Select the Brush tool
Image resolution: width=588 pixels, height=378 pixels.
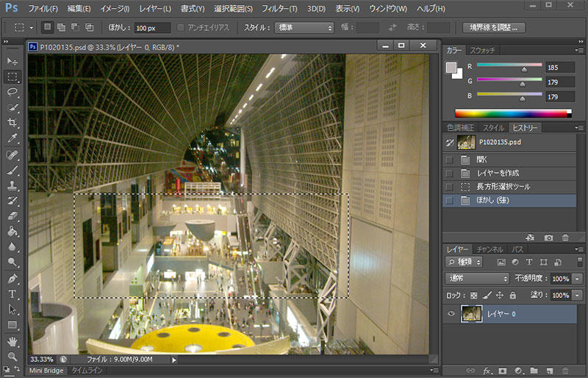tap(12, 170)
